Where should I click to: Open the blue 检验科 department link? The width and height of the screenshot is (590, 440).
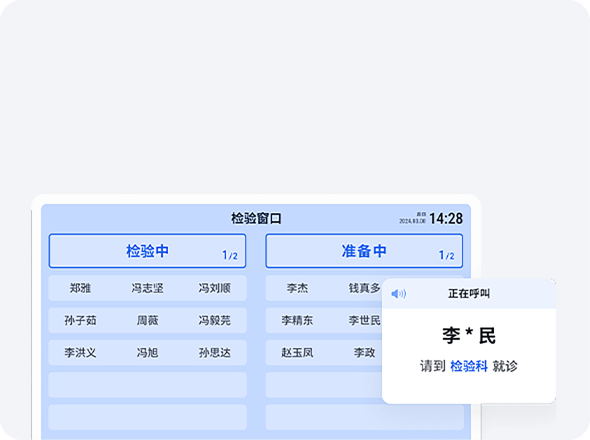tap(469, 366)
